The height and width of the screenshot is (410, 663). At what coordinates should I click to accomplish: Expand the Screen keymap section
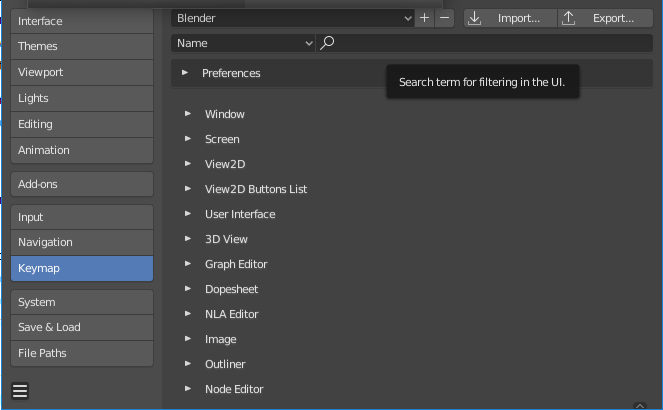188,139
